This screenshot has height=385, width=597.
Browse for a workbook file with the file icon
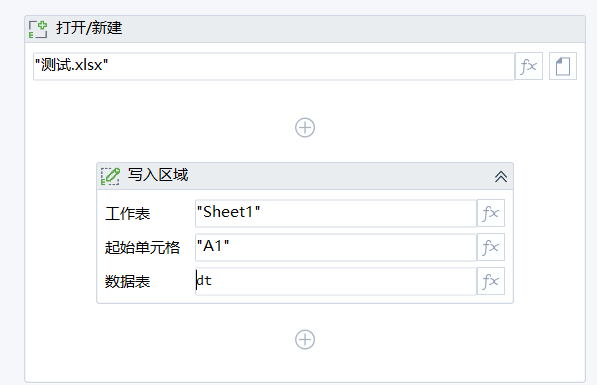pos(563,66)
